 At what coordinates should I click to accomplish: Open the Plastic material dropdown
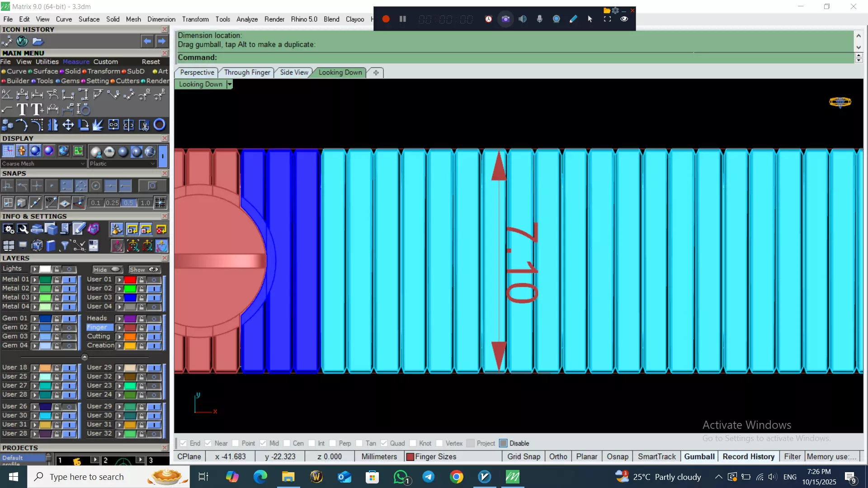pyautogui.click(x=153, y=164)
